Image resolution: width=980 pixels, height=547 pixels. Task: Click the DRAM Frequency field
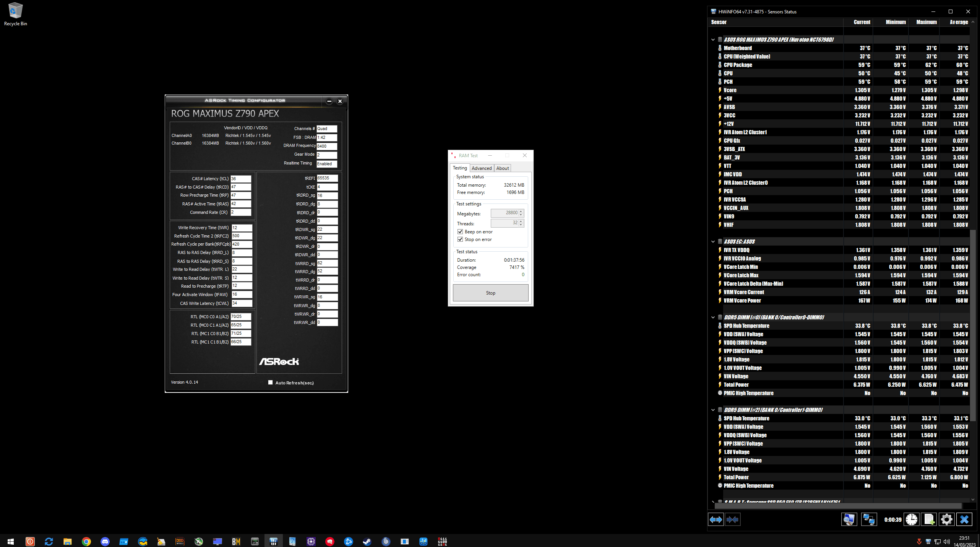tap(327, 146)
